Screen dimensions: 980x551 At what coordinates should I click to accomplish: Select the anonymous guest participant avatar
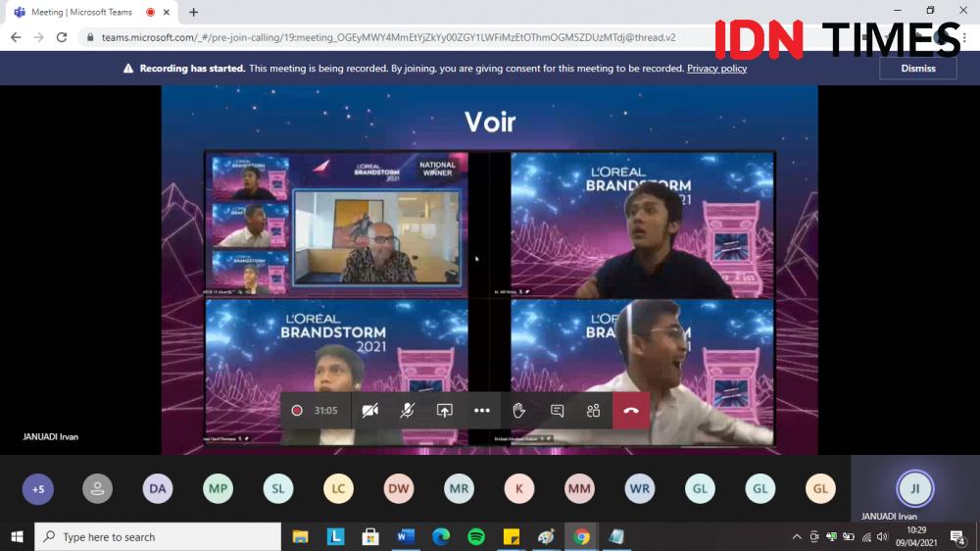pos(97,488)
